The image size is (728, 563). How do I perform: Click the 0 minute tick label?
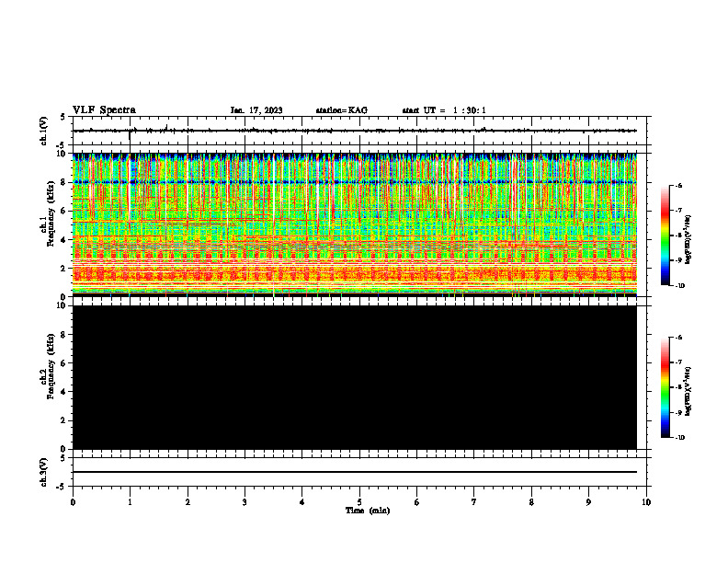(x=73, y=502)
